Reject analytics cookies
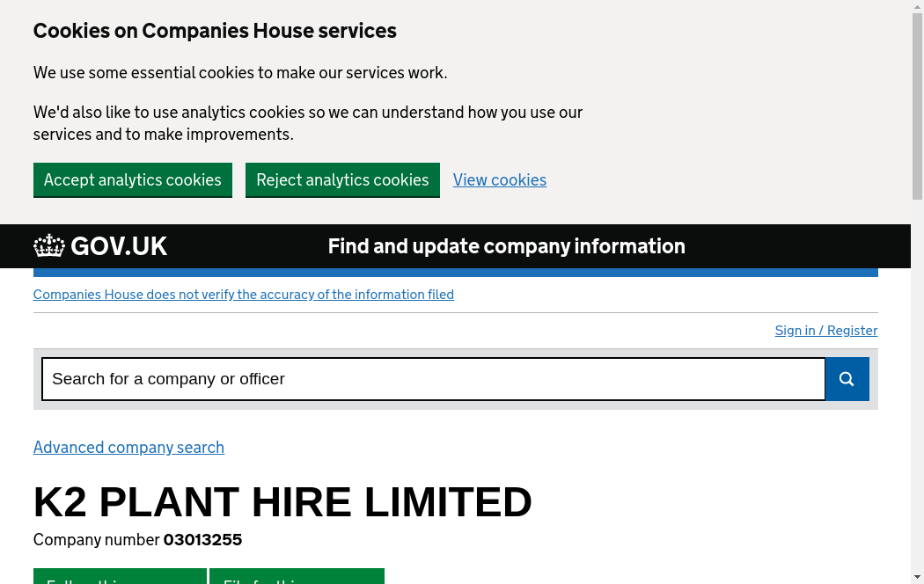 tap(342, 179)
